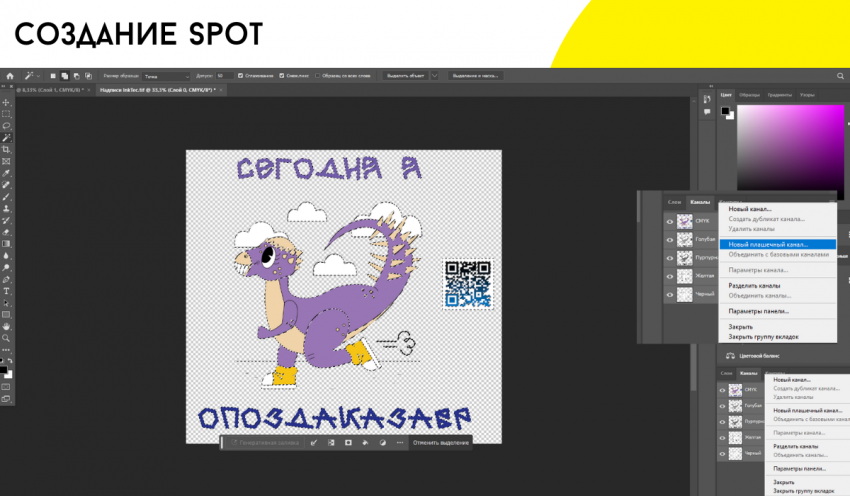Image resolution: width=850 pixels, height=496 pixels.
Task: Hide the Черный channel in upper Channels panel
Action: [669, 295]
